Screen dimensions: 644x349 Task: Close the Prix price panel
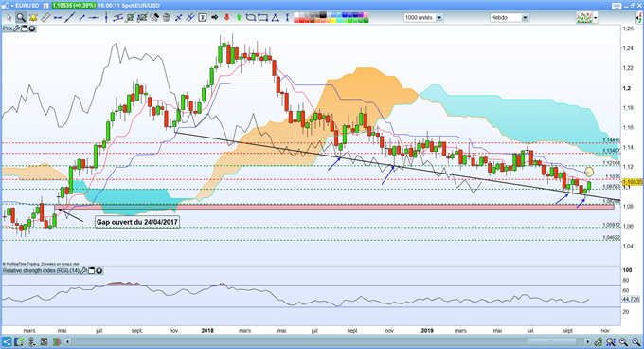click(31, 28)
